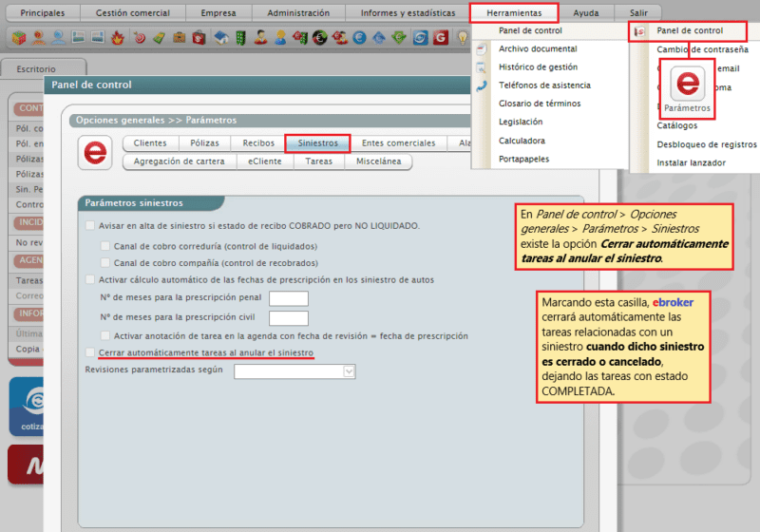The image size is (760, 532).
Task: Open Informes y estadísticas menu
Action: click(x=408, y=13)
